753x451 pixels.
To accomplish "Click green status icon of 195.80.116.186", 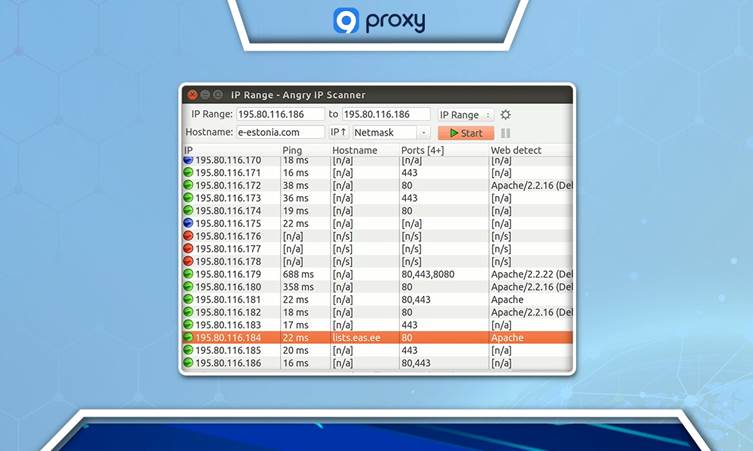I will [x=188, y=363].
